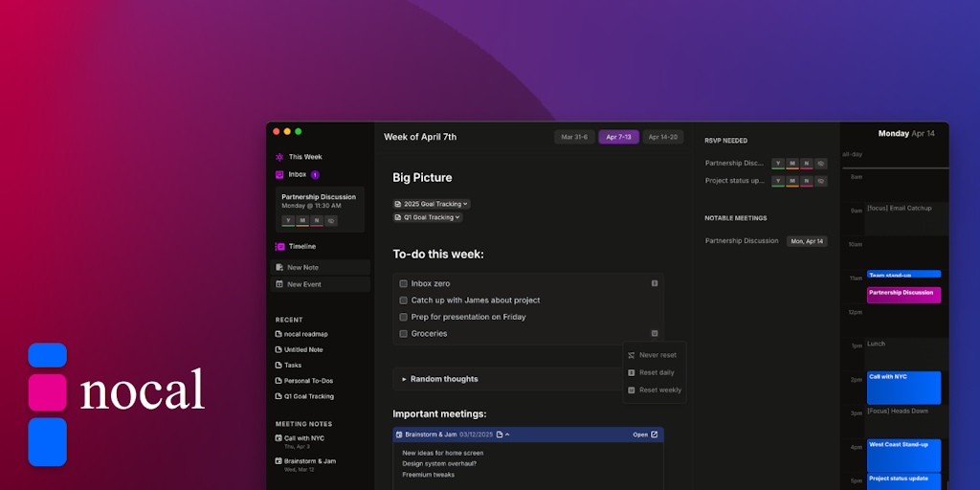Check Prep for presentation on Friday

coord(403,317)
